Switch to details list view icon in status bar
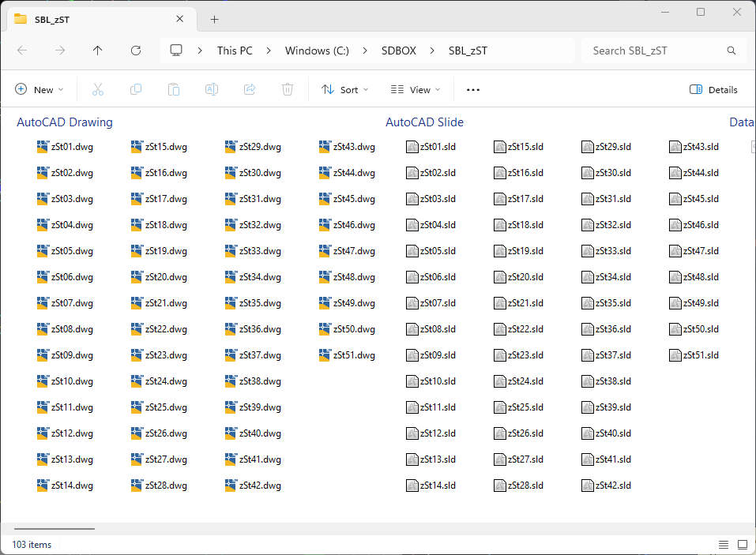The height and width of the screenshot is (555, 756). [x=724, y=545]
